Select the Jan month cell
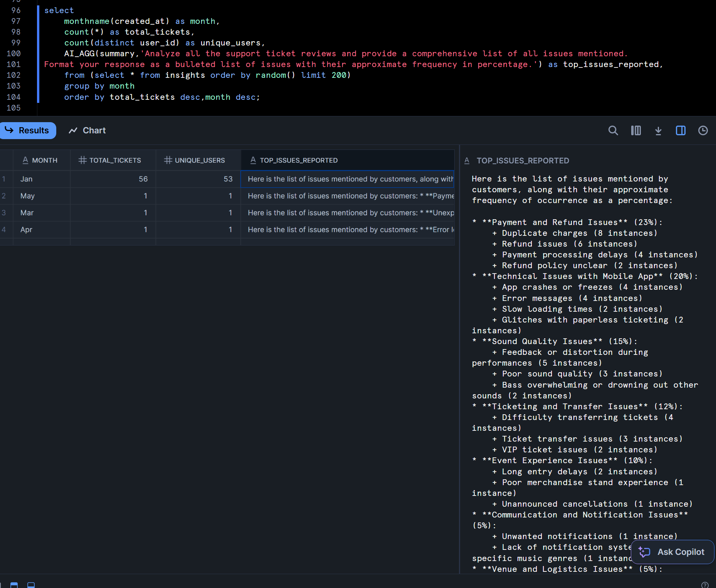Screen dimensions: 716x588 click(x=42, y=179)
